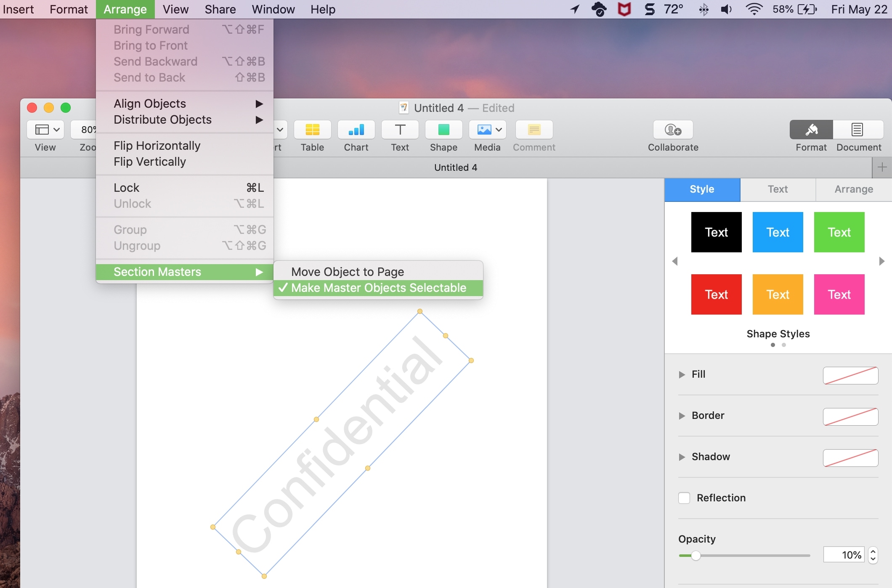This screenshot has width=892, height=588.
Task: Apply the black Text shape style
Action: click(717, 232)
